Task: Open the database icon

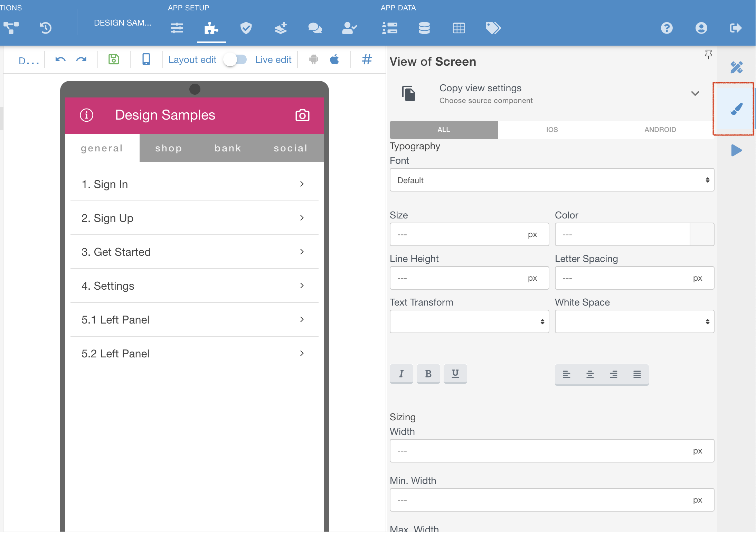Action: (424, 28)
